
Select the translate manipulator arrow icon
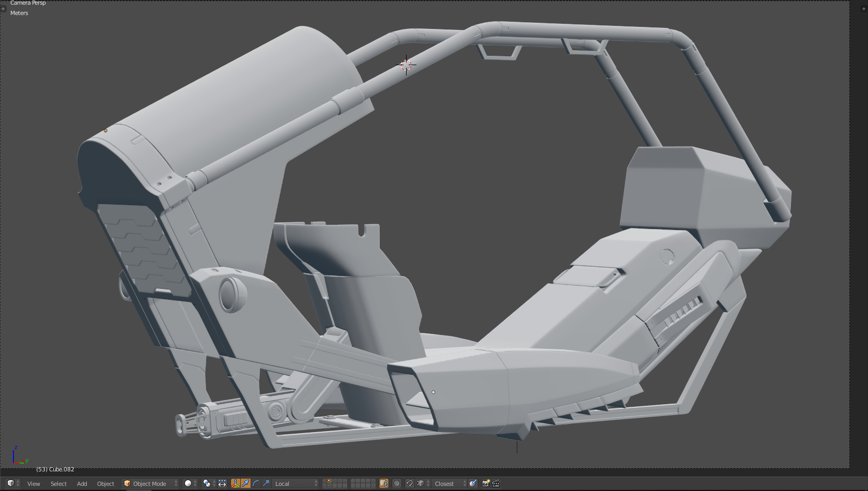[x=245, y=484]
